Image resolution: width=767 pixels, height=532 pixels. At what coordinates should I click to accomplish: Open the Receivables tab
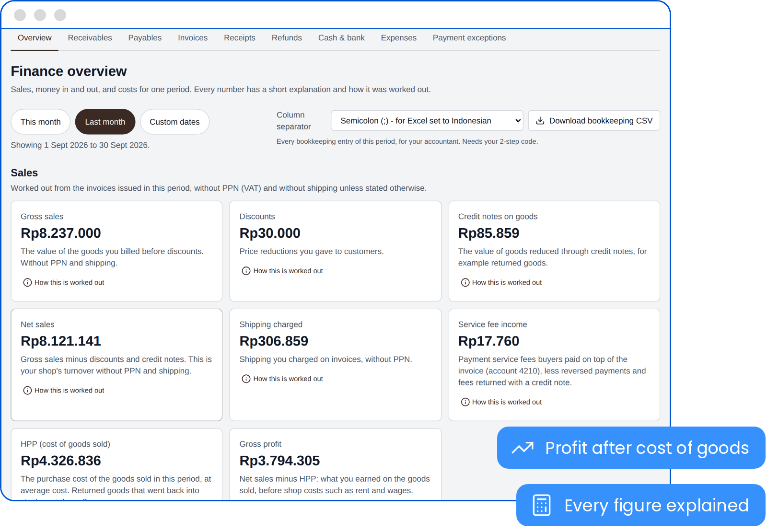90,38
